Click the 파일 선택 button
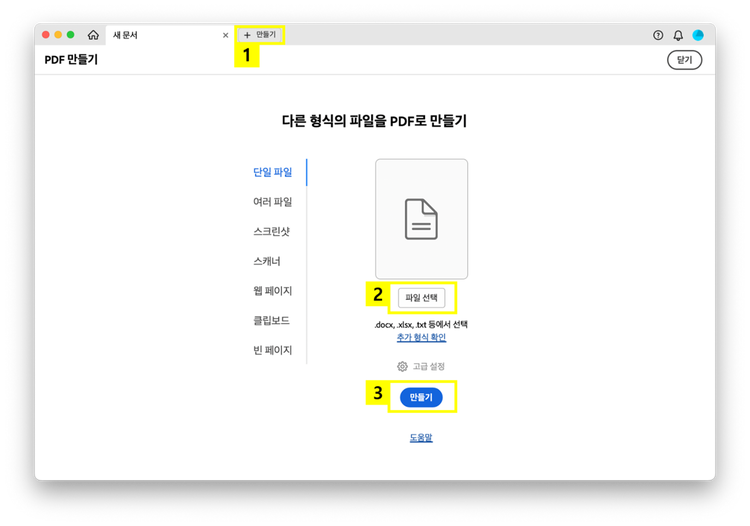The width and height of the screenshot is (750, 526). 421,297
